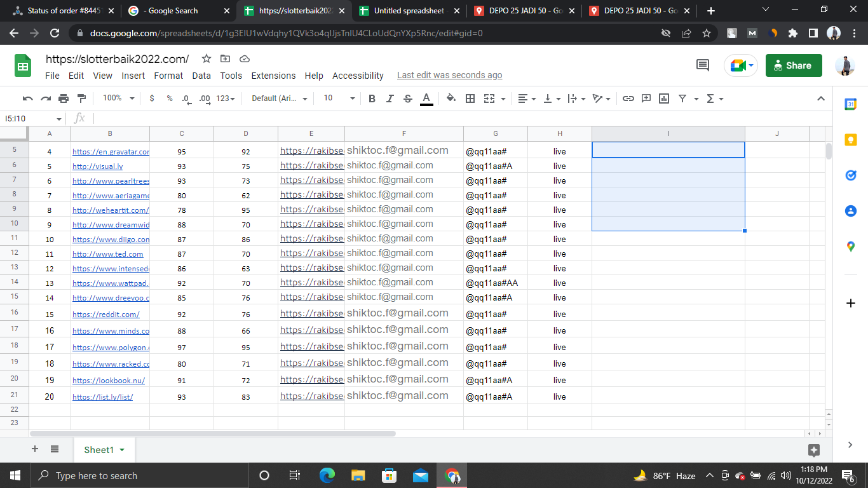The width and height of the screenshot is (868, 488).
Task: Click the green Share button
Action: click(x=793, y=65)
